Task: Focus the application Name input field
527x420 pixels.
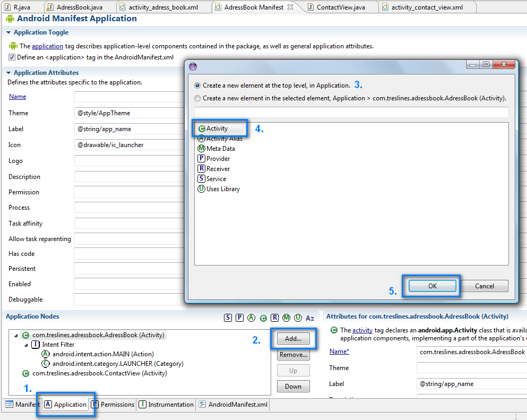Action: [129, 97]
